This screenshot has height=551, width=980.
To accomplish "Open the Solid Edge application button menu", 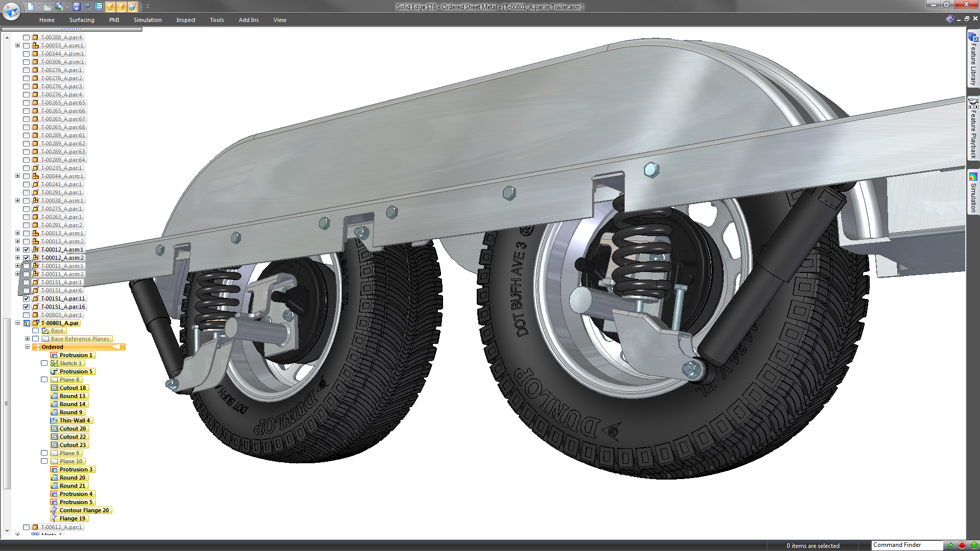I will [x=11, y=11].
